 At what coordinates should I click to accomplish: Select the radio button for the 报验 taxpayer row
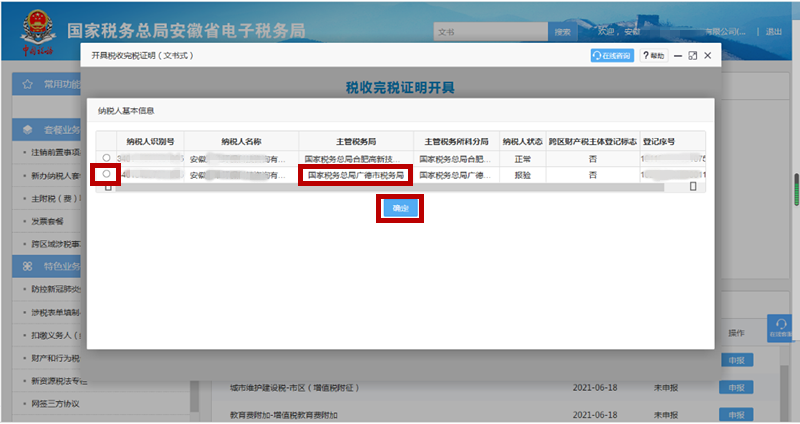pos(106,174)
